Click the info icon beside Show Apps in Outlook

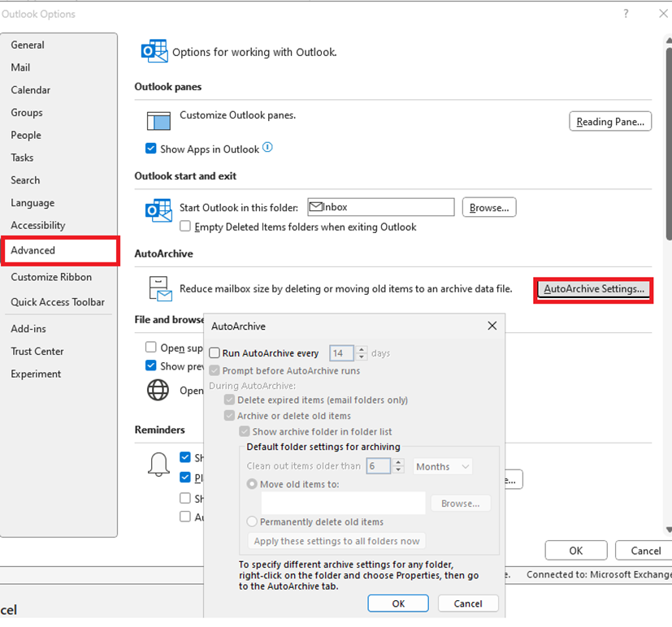(267, 148)
